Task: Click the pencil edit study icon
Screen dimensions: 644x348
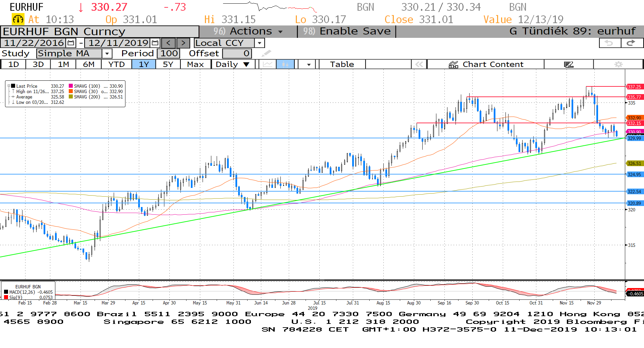Action: pos(266,53)
